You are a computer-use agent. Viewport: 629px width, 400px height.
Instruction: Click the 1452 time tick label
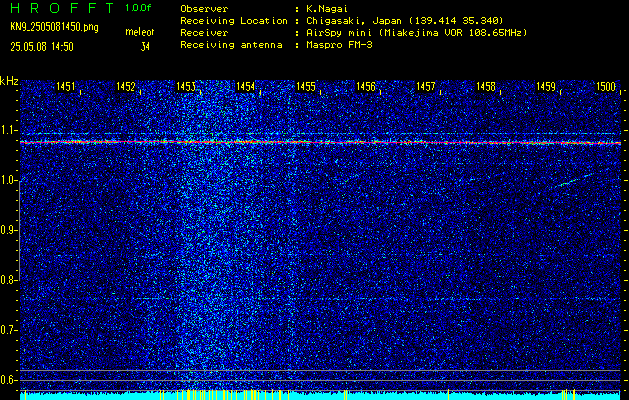click(x=126, y=86)
